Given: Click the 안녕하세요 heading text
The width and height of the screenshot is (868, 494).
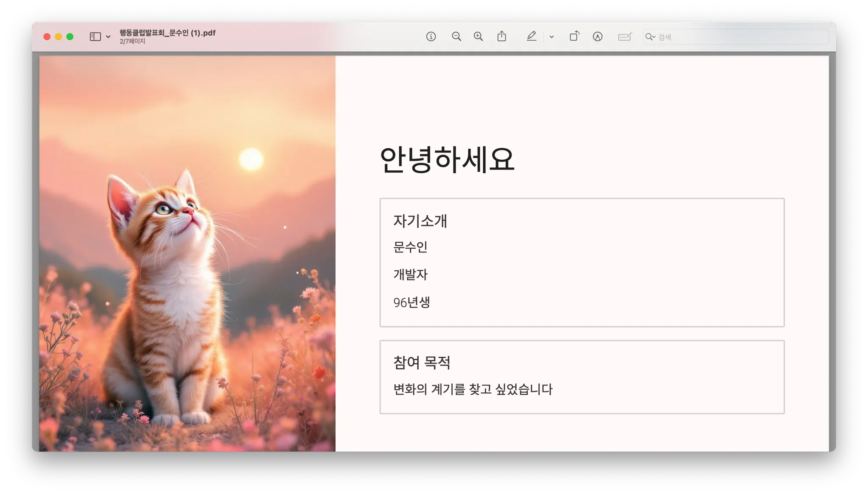Looking at the screenshot, I should tap(447, 160).
